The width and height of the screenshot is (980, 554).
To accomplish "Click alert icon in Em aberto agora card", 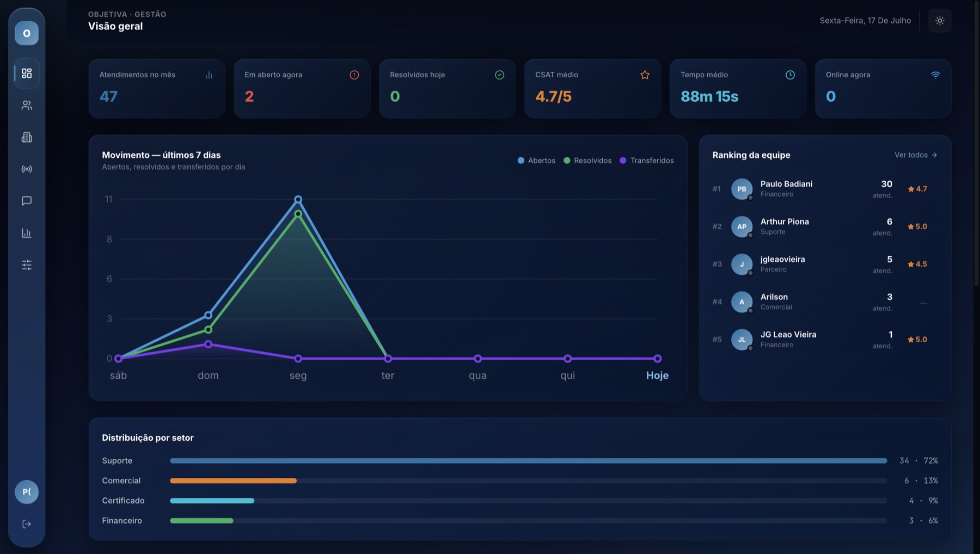I will click(354, 75).
